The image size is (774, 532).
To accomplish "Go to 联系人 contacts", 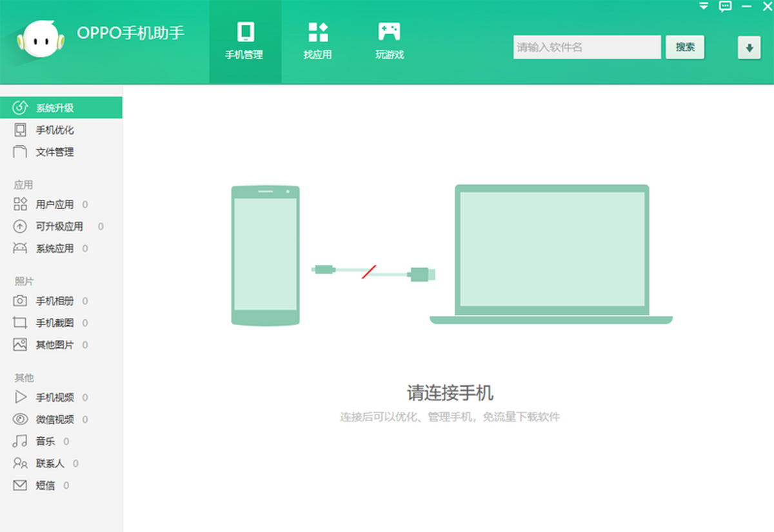I will (x=50, y=463).
